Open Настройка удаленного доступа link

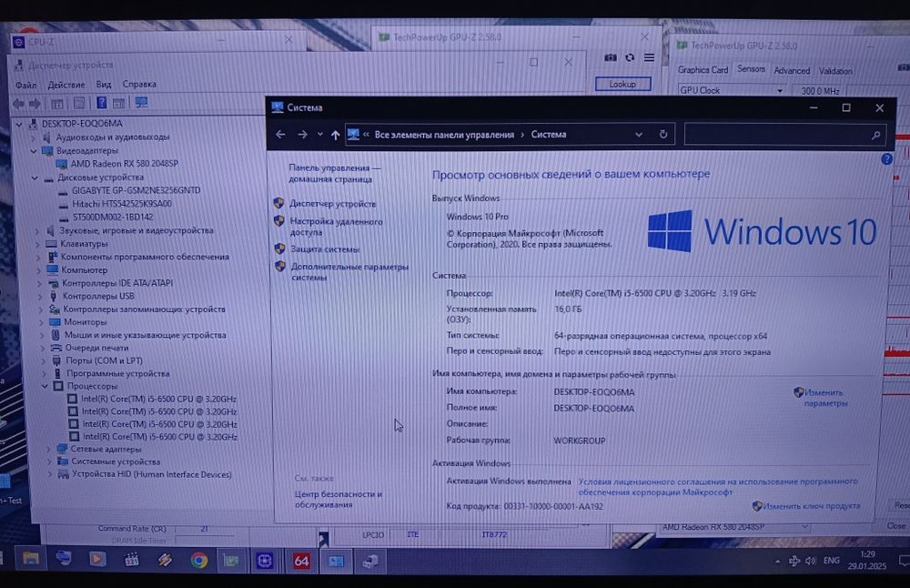(336, 227)
